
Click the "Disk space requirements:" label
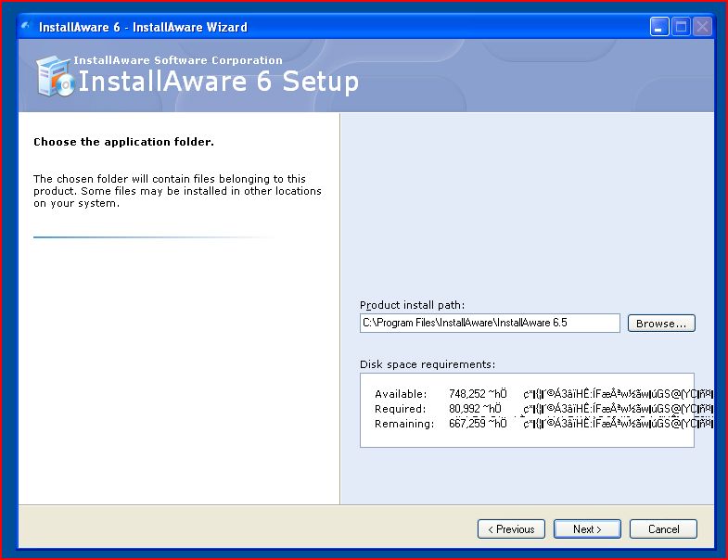click(x=428, y=364)
